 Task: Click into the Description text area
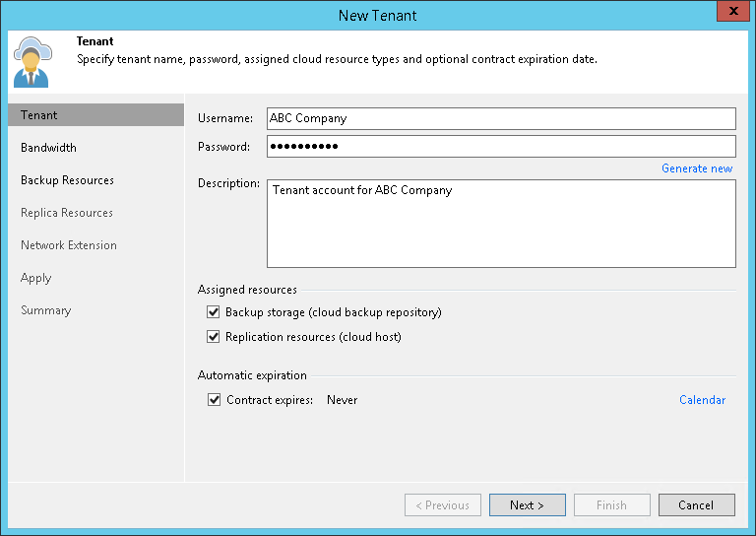click(501, 224)
